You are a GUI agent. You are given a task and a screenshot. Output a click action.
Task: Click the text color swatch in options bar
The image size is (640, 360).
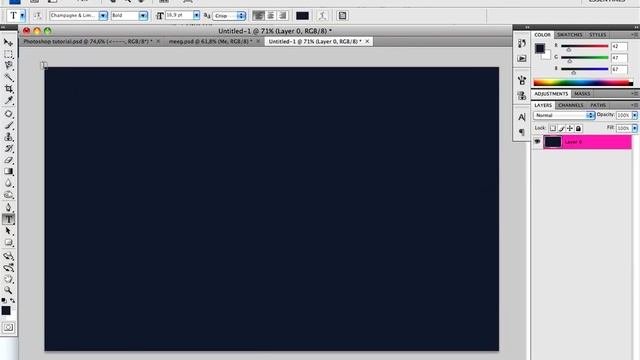[x=302, y=16]
